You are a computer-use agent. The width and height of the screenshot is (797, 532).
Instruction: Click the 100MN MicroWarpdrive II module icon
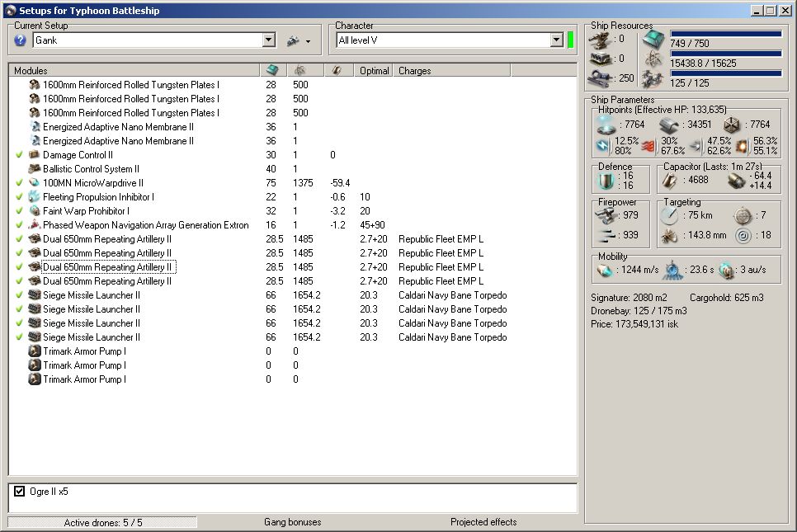tap(35, 183)
